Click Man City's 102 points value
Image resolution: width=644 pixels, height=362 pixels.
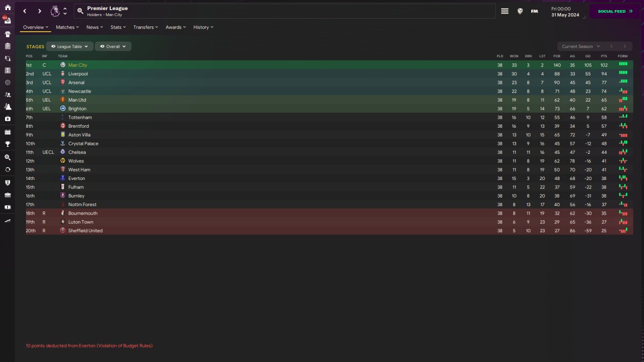click(604, 65)
